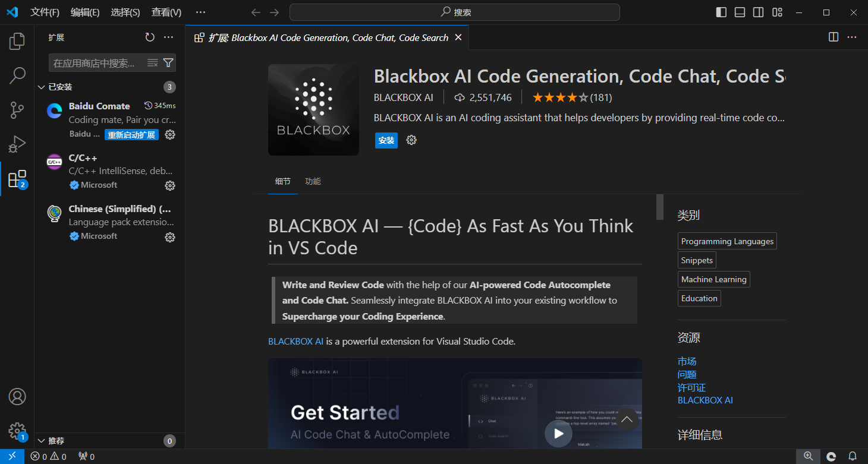The width and height of the screenshot is (868, 464).
Task: Open the Search view in activity bar
Action: [17, 75]
